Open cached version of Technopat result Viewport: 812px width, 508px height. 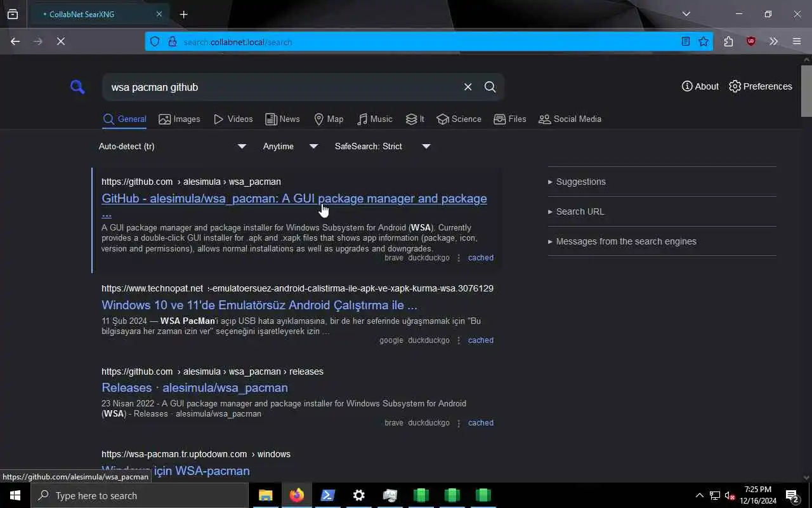pyautogui.click(x=480, y=340)
